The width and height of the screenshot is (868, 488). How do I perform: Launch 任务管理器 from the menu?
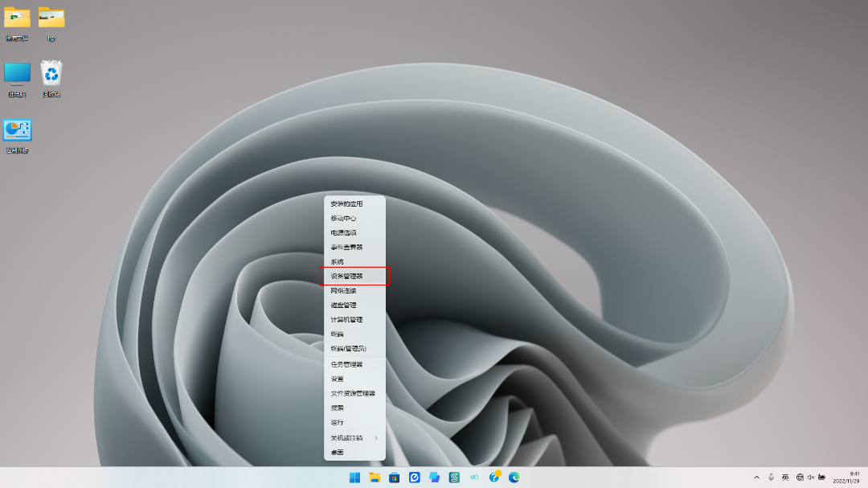(x=354, y=364)
